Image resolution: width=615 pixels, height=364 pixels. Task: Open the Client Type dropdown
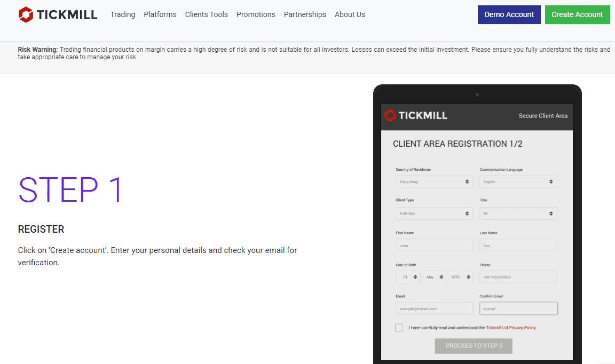pyautogui.click(x=434, y=213)
